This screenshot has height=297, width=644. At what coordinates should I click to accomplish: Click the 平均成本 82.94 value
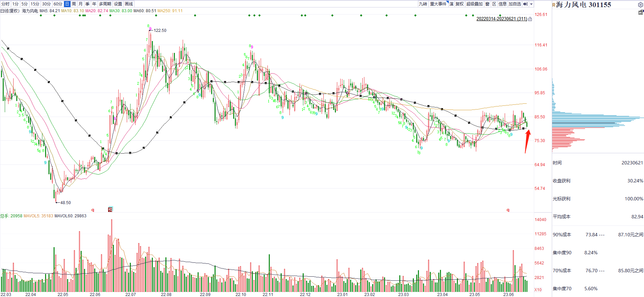coord(637,217)
